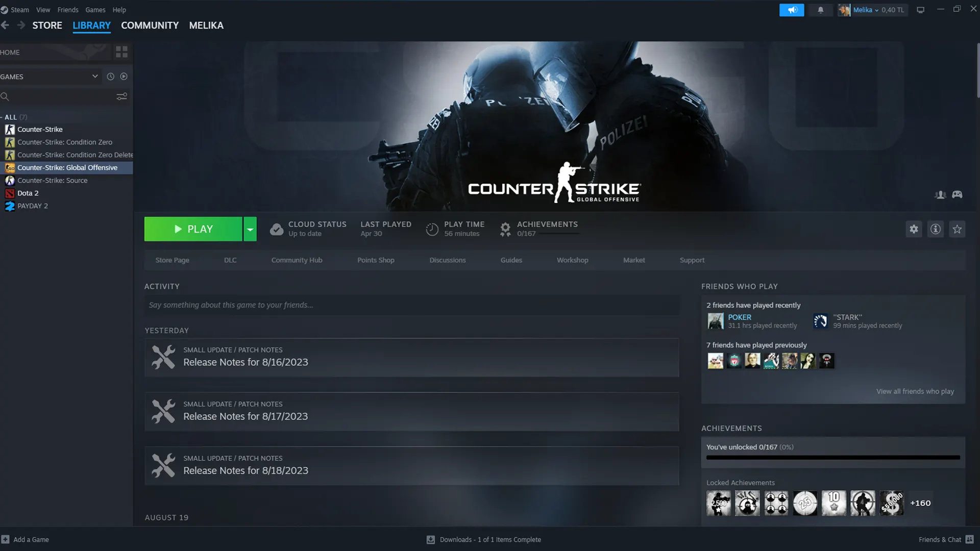Click the announcements megaphone icon

tap(792, 10)
